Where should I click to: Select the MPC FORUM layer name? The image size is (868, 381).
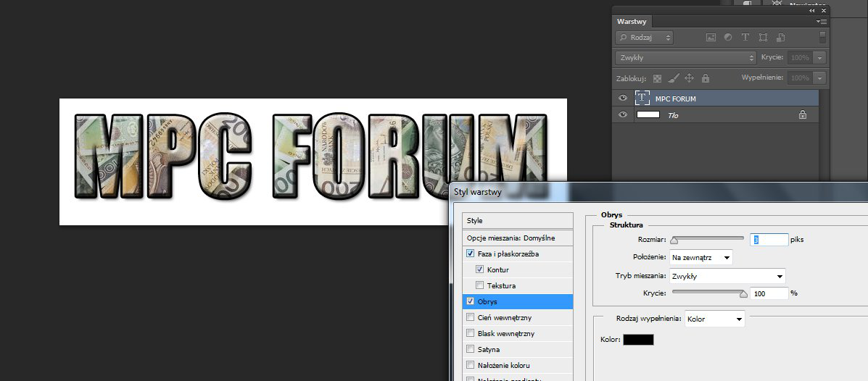point(675,99)
